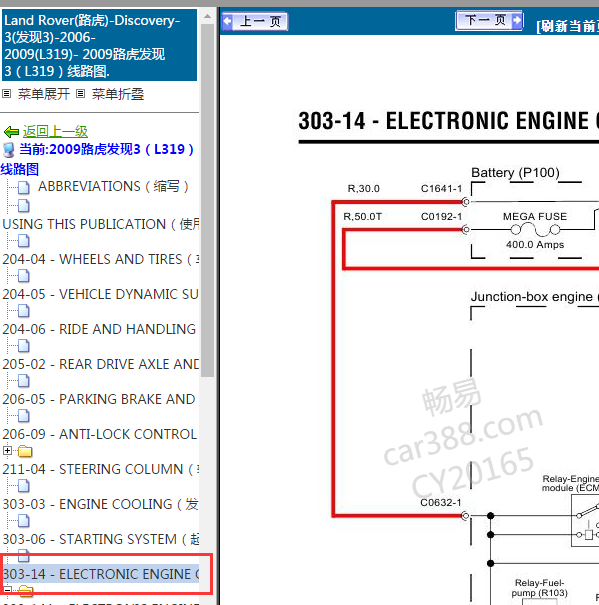Expand all menus with 菜单展开
The width and height of the screenshot is (599, 605).
pos(44,94)
